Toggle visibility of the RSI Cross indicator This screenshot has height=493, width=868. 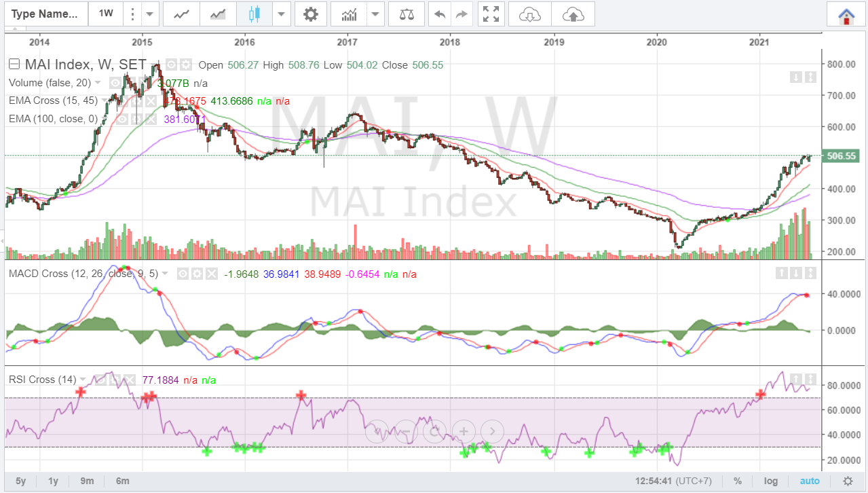tap(99, 380)
